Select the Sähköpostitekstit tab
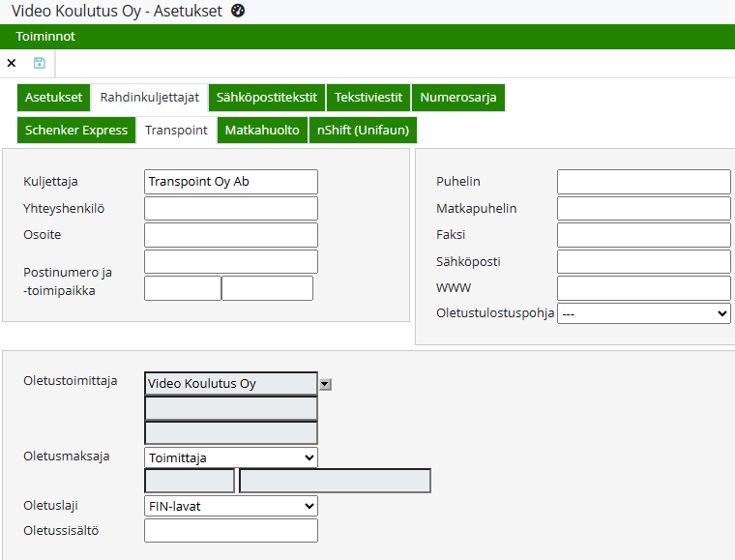Viewport: 735px width, 560px height. coord(266,98)
